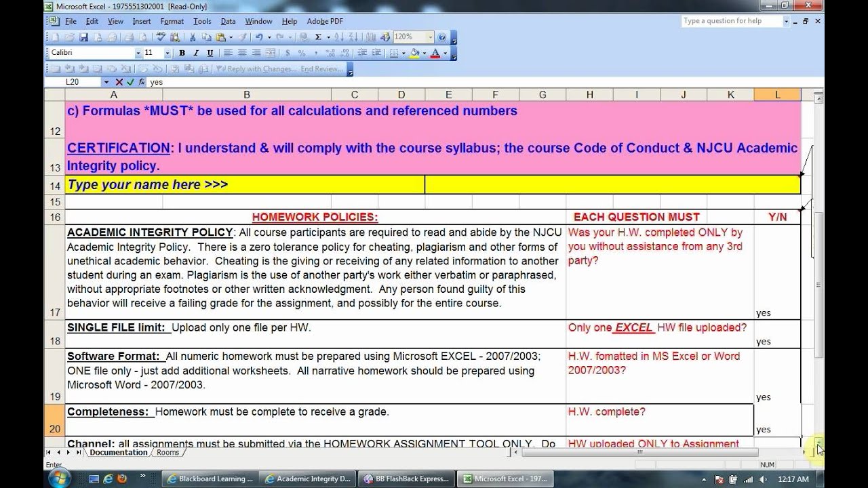Open the Chart Wizard icon
This screenshot has height=488, width=868.
pos(370,37)
